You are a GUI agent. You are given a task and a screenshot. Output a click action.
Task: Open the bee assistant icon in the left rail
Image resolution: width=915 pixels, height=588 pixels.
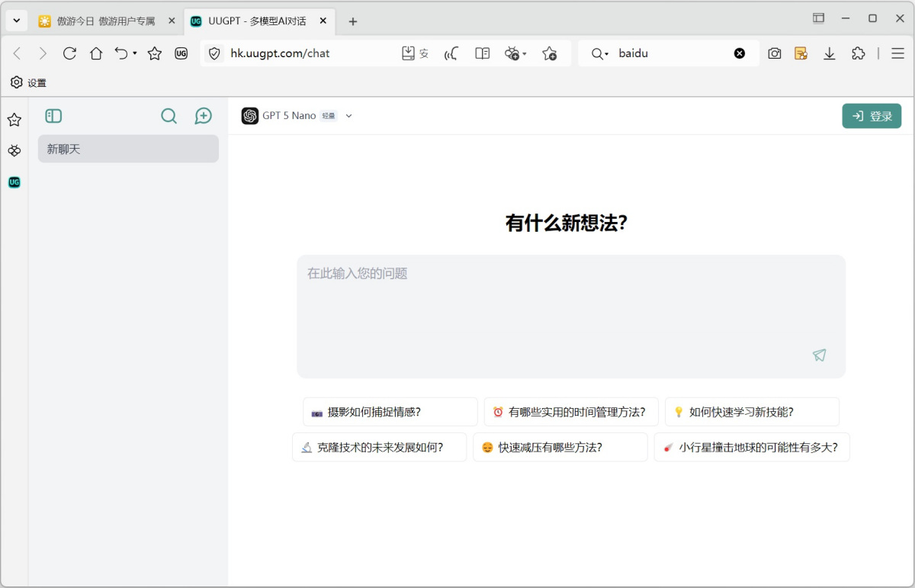14,150
